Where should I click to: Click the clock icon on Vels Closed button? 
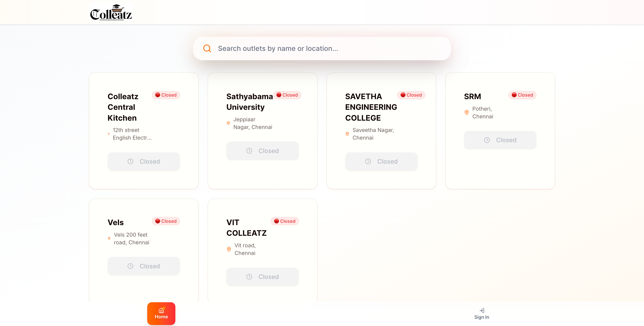pyautogui.click(x=130, y=266)
